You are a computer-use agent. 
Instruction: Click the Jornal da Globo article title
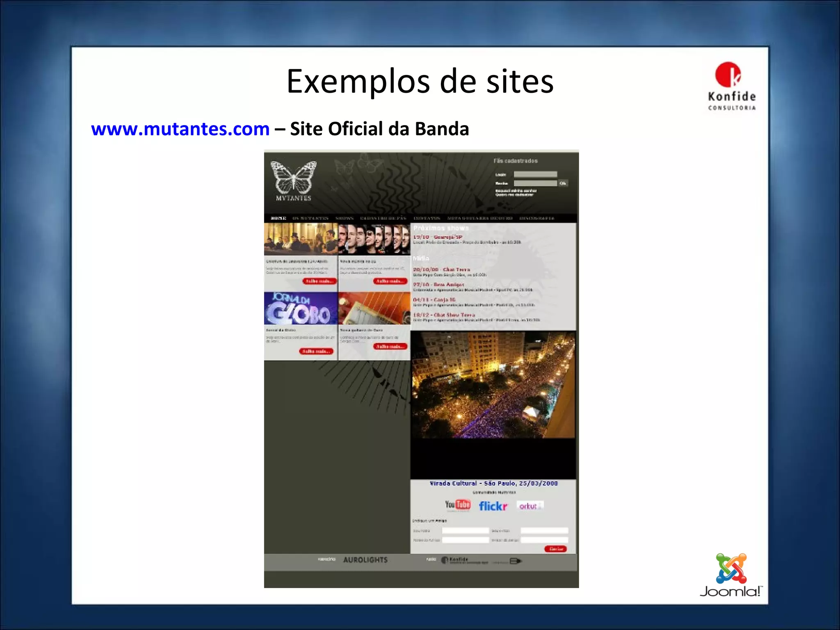tap(281, 330)
